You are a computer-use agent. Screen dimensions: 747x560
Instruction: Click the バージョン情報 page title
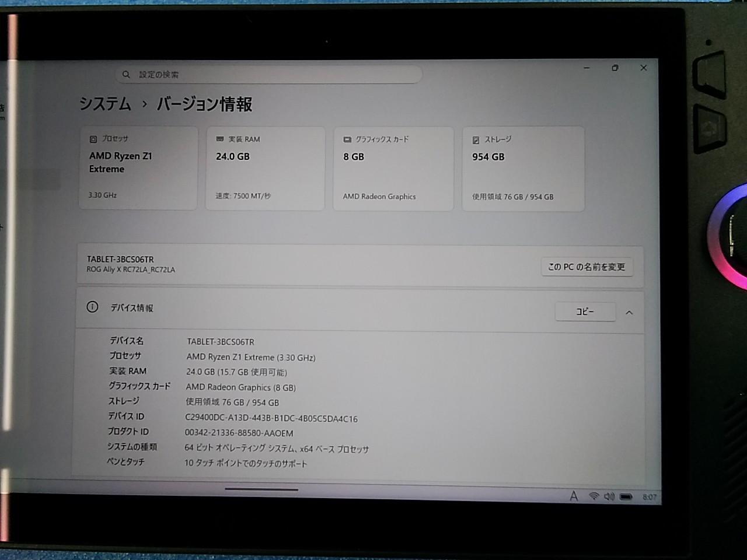pyautogui.click(x=205, y=104)
